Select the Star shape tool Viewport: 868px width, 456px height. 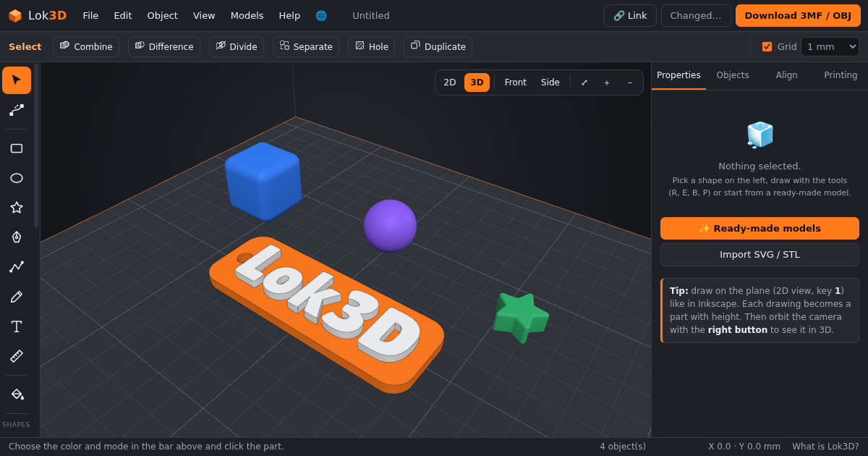tap(17, 208)
